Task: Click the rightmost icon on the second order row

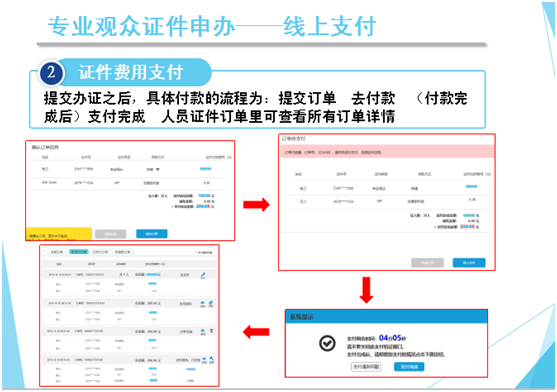Action: (211, 304)
